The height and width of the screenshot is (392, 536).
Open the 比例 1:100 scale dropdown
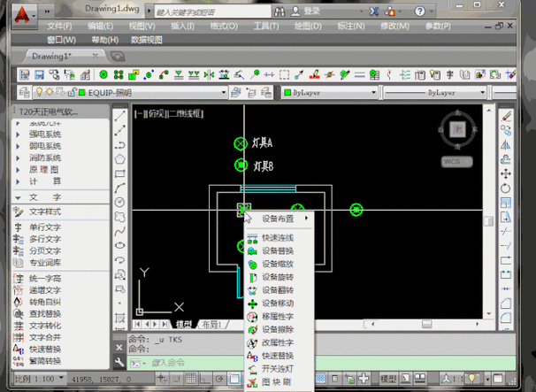tap(40, 379)
